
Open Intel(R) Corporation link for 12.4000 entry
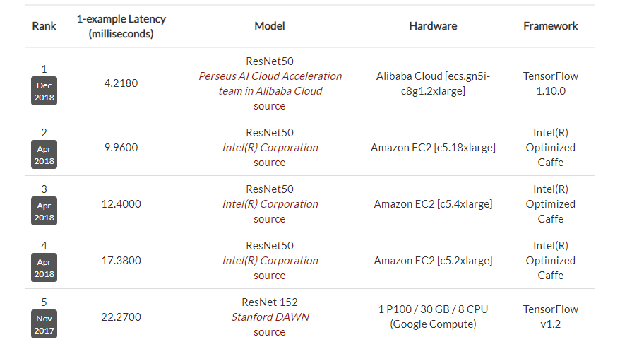click(x=270, y=204)
